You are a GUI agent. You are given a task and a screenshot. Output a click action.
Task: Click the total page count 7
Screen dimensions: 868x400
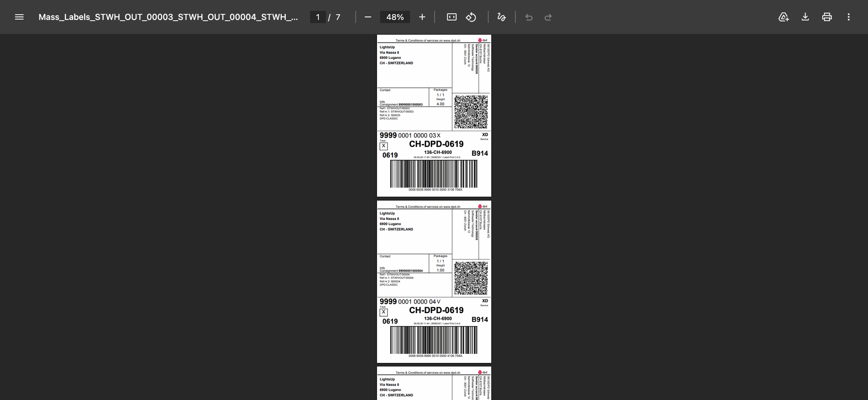coord(338,17)
